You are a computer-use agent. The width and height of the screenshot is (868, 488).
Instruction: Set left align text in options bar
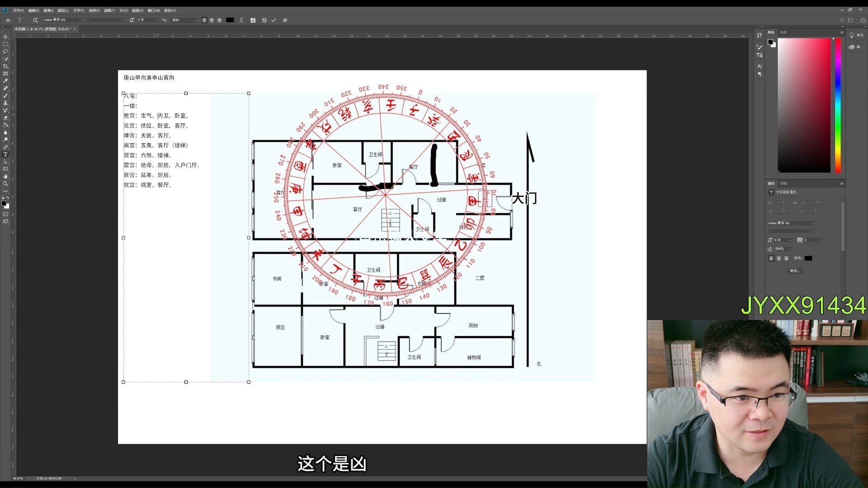point(204,20)
